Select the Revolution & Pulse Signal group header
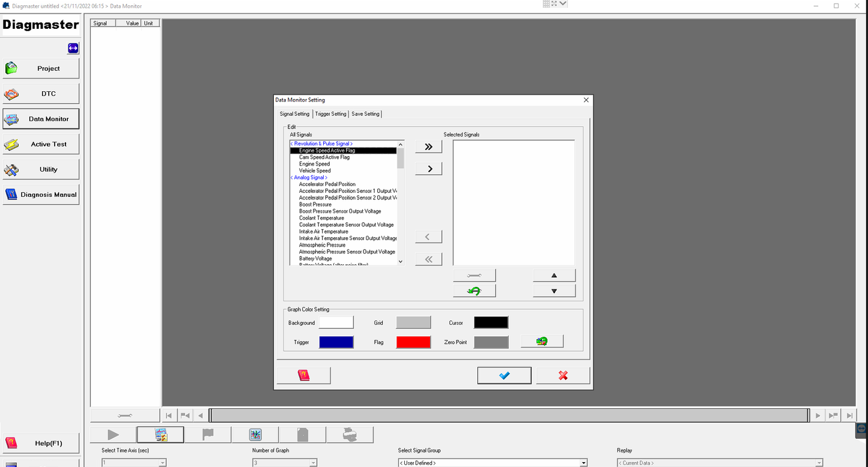Screen dimensions: 868x467 [x=321, y=144]
